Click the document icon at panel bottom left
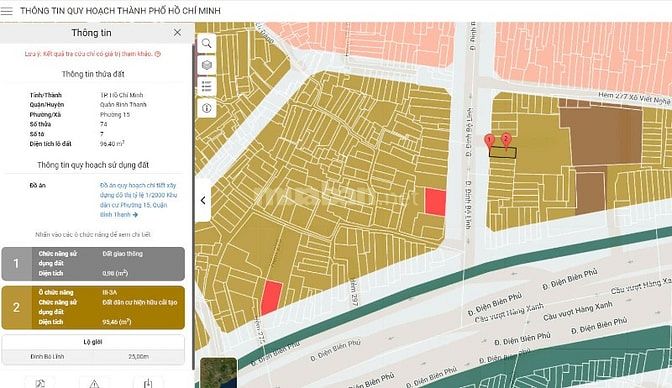Screen dimensions: 672x388 click(40, 384)
